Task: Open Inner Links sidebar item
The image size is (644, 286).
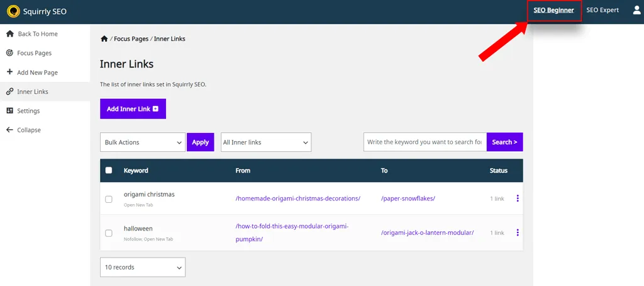Action: coord(45,91)
